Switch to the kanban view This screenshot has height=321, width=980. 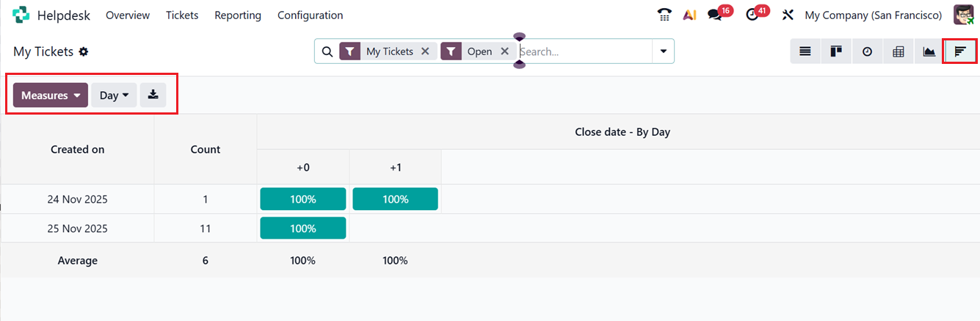835,51
